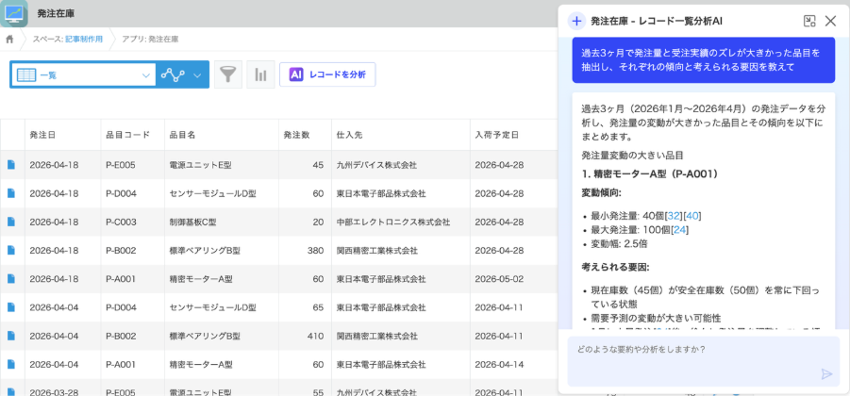850x396 pixels.
Task: Click the レコードを分析 button
Action: (x=327, y=75)
